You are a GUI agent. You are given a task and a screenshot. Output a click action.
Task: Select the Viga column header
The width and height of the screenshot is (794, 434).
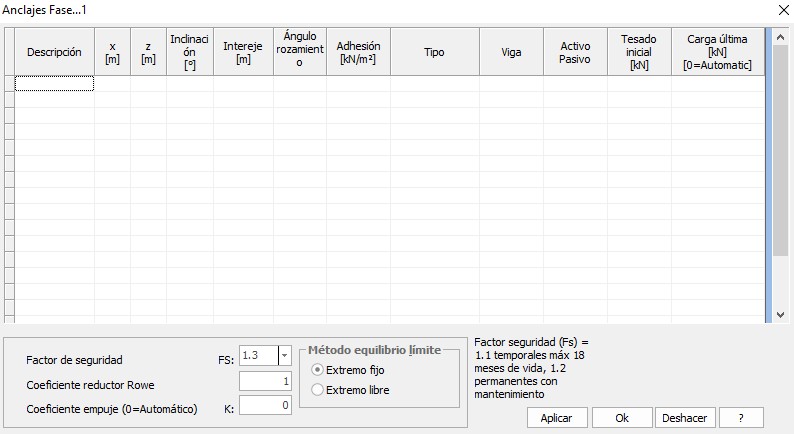511,52
